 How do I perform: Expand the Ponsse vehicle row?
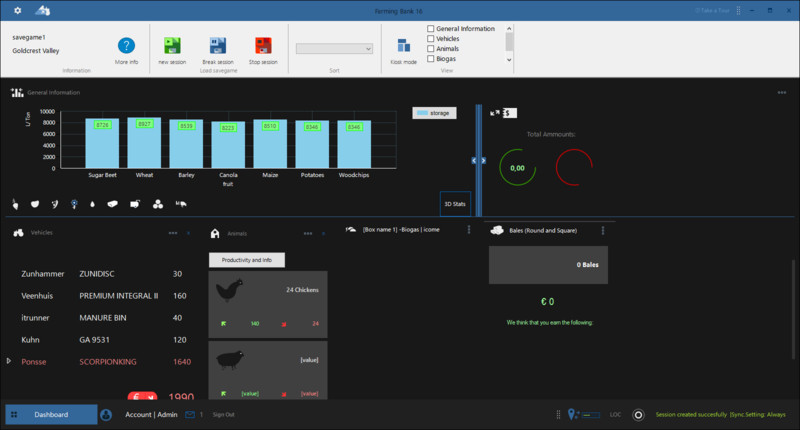[9, 361]
